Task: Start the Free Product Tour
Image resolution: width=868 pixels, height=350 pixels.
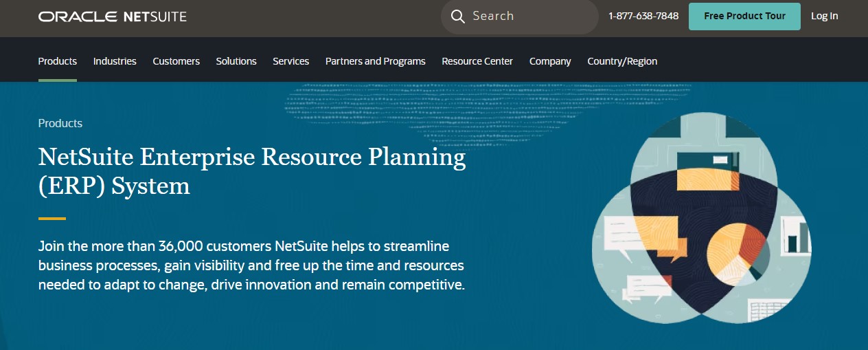Action: tap(744, 16)
